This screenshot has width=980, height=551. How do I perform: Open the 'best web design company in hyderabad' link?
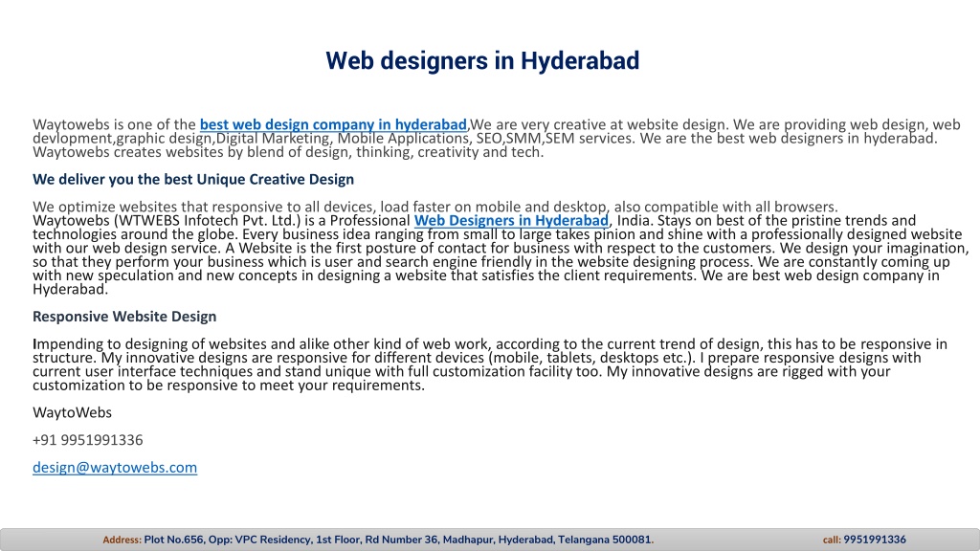(333, 124)
